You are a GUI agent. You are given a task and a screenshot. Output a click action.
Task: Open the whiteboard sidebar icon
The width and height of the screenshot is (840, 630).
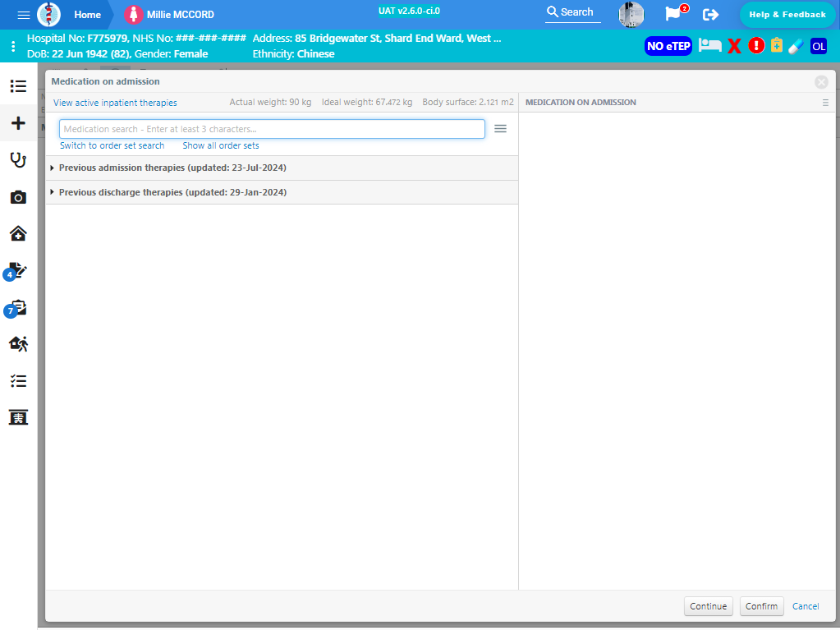pos(18,417)
